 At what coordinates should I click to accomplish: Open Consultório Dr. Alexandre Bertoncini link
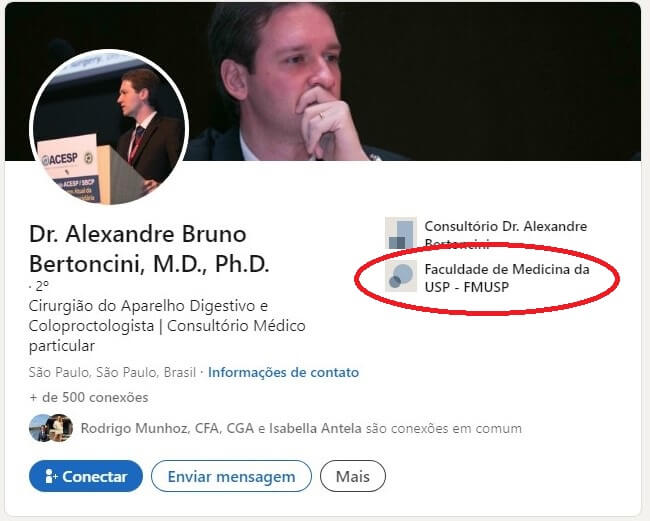coord(506,235)
